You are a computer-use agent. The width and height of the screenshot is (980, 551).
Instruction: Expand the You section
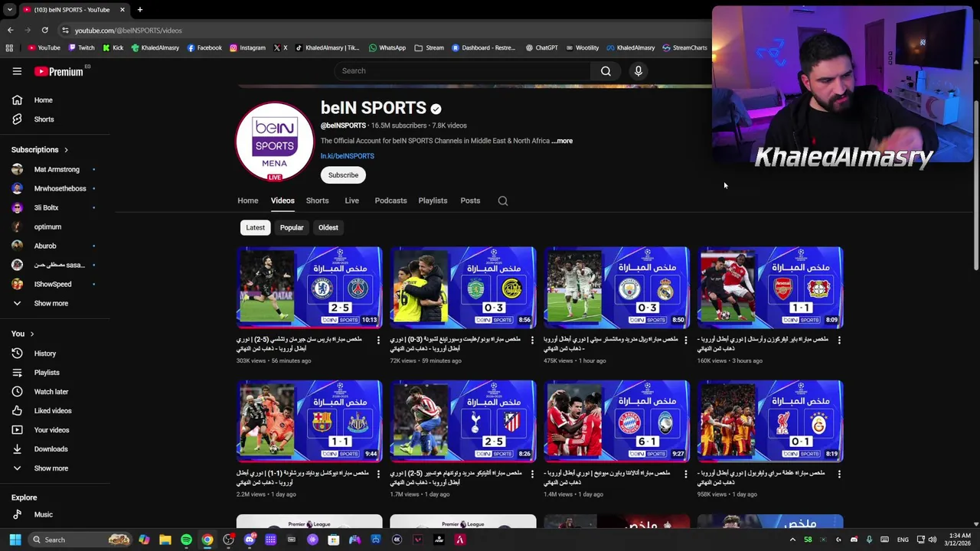coord(22,334)
